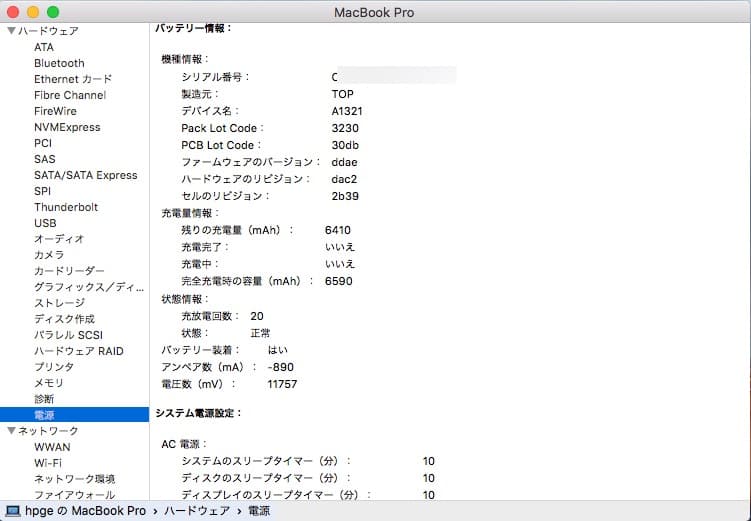Click the amperage value -890
Viewport: 751px width, 521px height.
click(281, 367)
